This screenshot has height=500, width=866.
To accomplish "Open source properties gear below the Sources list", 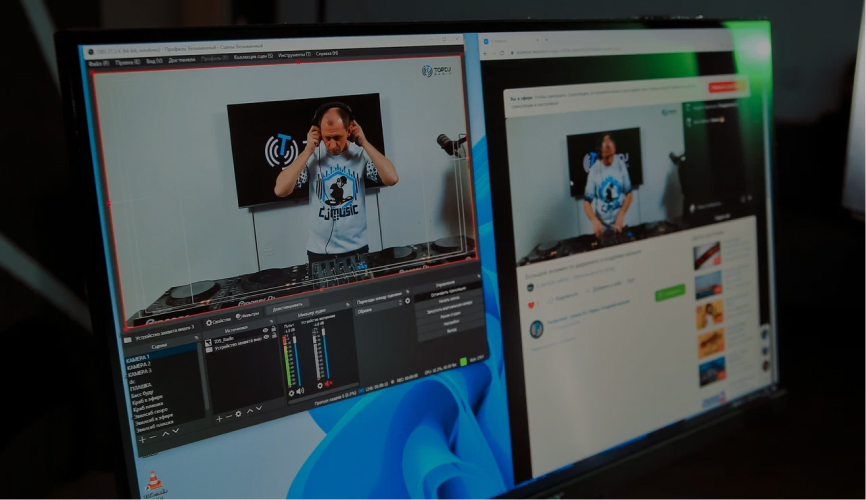I will [238, 414].
